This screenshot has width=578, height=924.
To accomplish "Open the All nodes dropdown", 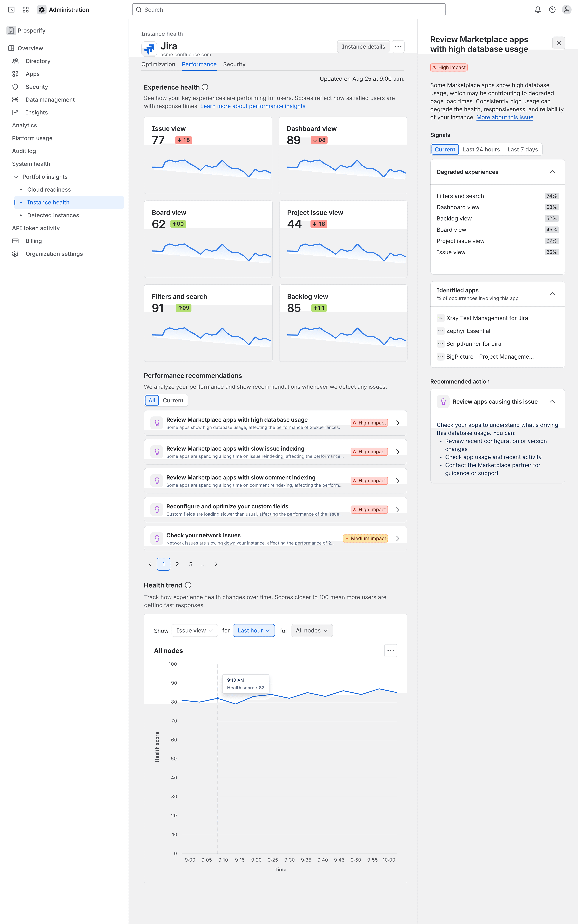I will [312, 631].
